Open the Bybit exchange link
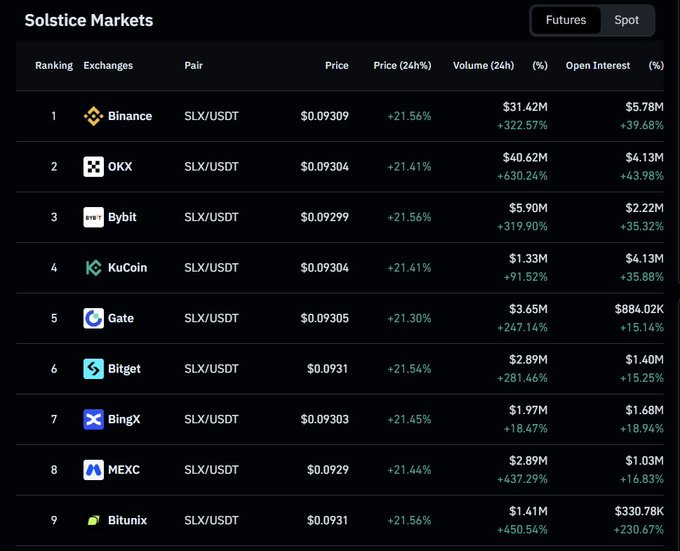The height and width of the screenshot is (551, 680). pyautogui.click(x=122, y=217)
